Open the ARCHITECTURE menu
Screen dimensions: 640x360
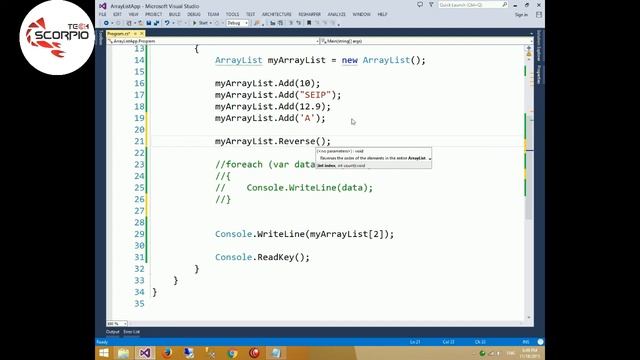(x=277, y=14)
